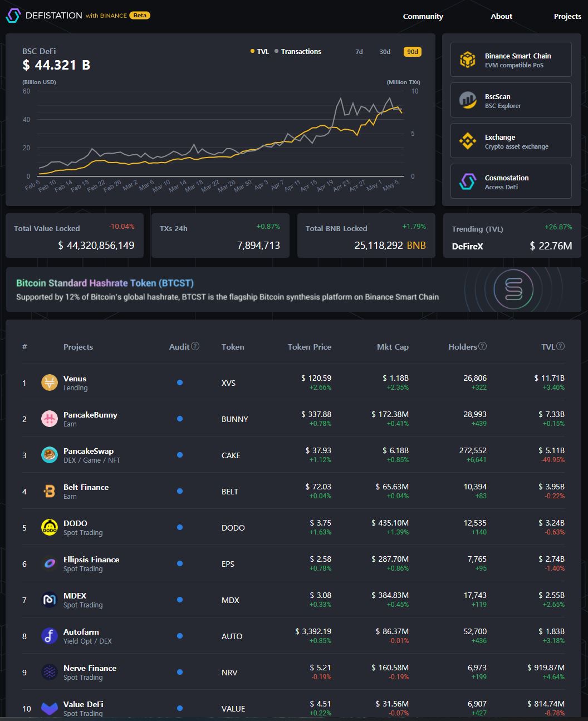Click the $ 3,392.19 token price
The height and width of the screenshot is (721, 588).
(313, 631)
